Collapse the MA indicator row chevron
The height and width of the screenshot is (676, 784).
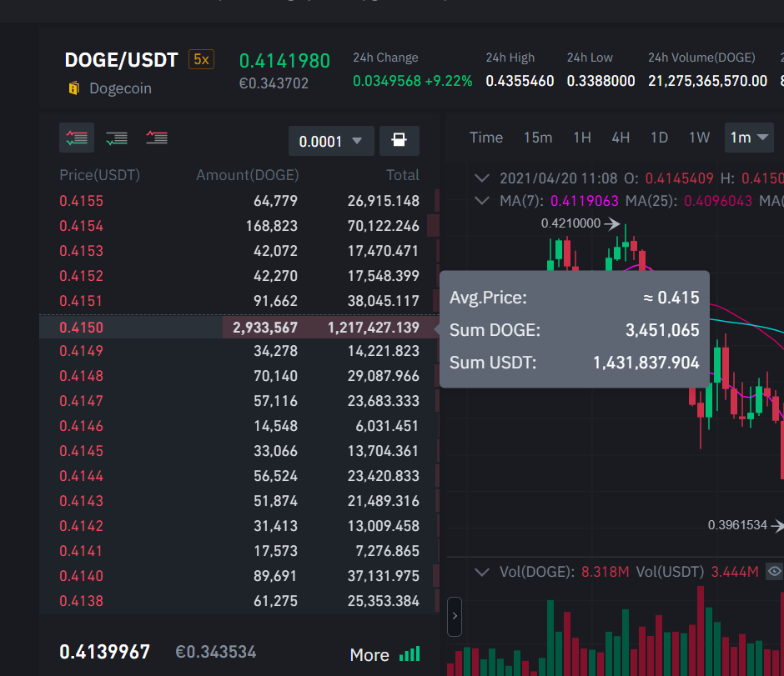481,201
